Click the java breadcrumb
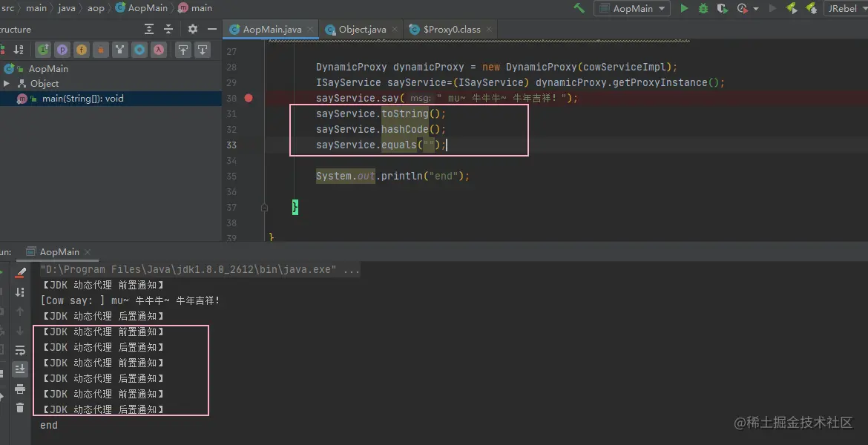The width and height of the screenshot is (868, 445). tap(67, 7)
